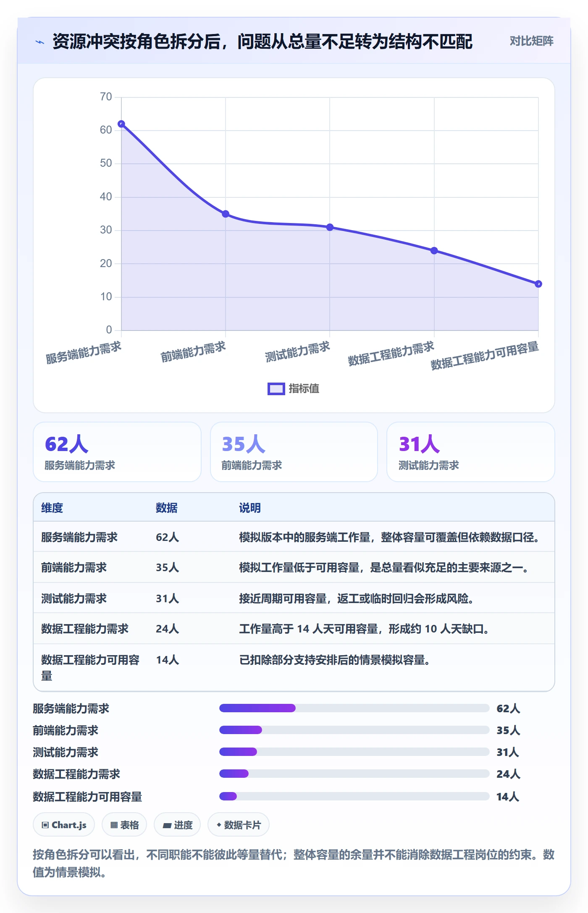Click the 数据 column header
The width and height of the screenshot is (588, 913).
pyautogui.click(x=167, y=508)
